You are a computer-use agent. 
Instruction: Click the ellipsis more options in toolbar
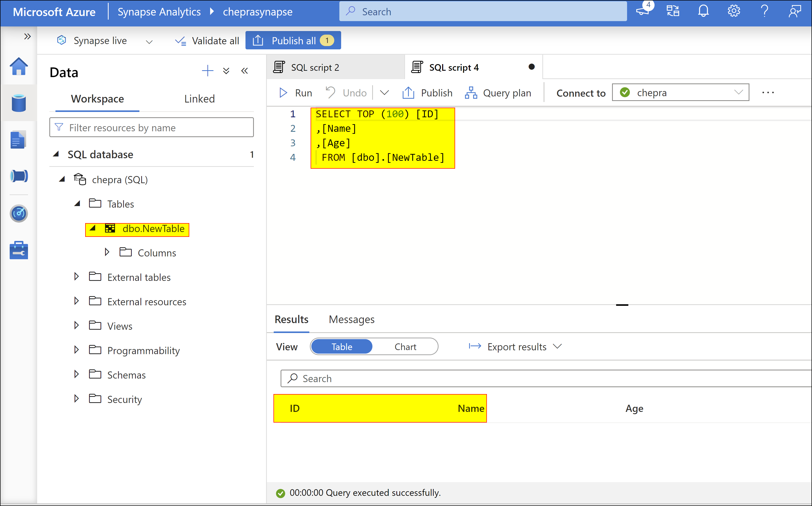click(768, 93)
